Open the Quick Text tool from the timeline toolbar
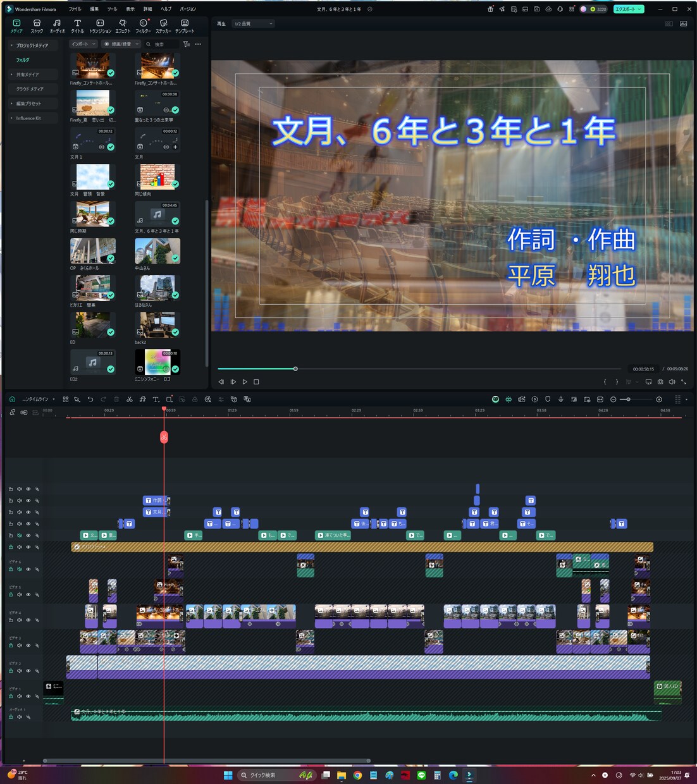The image size is (697, 784). tap(156, 399)
